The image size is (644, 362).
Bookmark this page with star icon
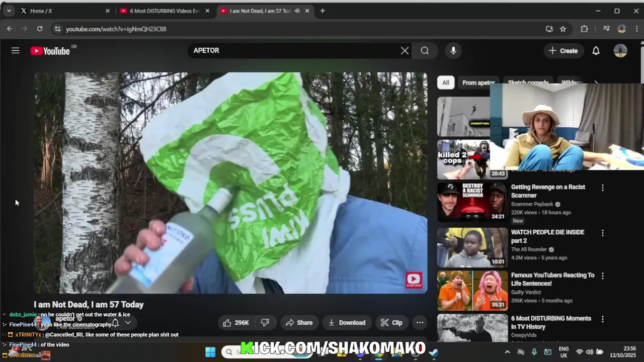(x=563, y=29)
